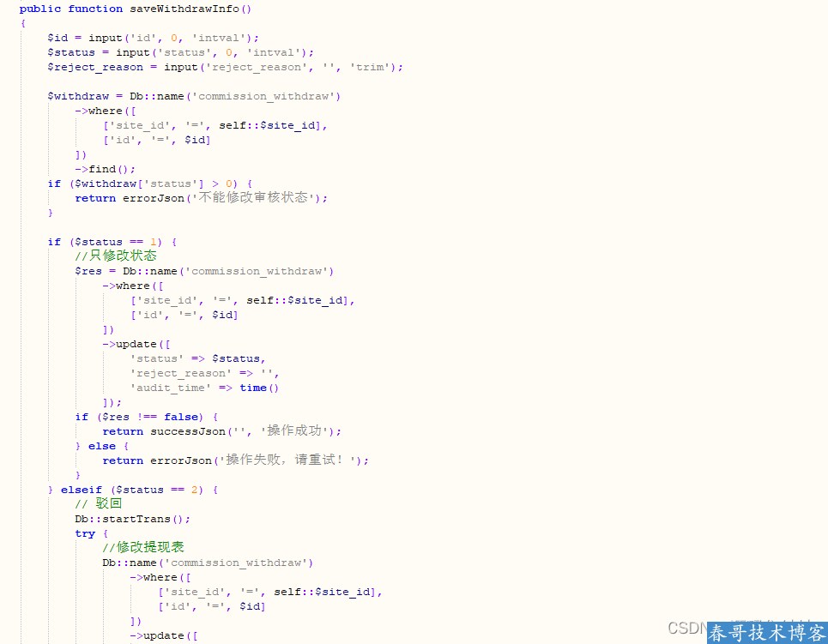
Task: Place cursor on the $status = input line
Action: tap(180, 53)
